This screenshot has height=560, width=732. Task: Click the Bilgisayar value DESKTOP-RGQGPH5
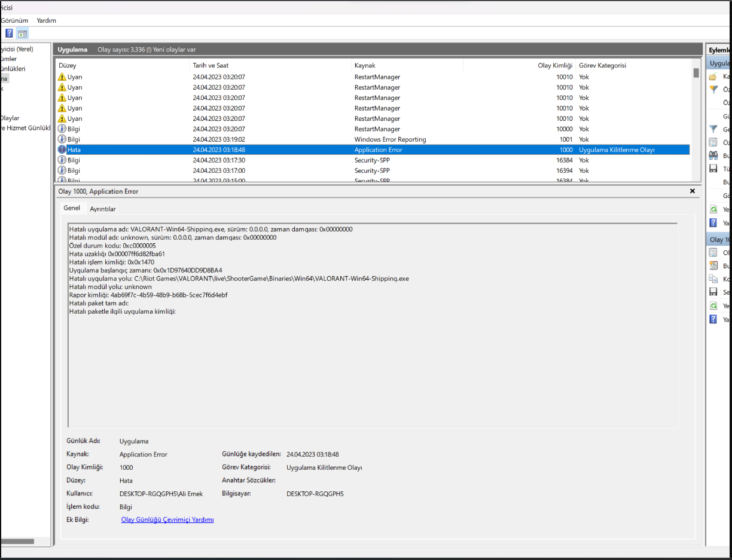315,494
